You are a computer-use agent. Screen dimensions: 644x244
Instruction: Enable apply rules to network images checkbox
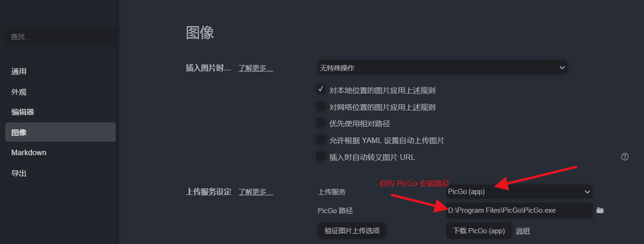321,106
